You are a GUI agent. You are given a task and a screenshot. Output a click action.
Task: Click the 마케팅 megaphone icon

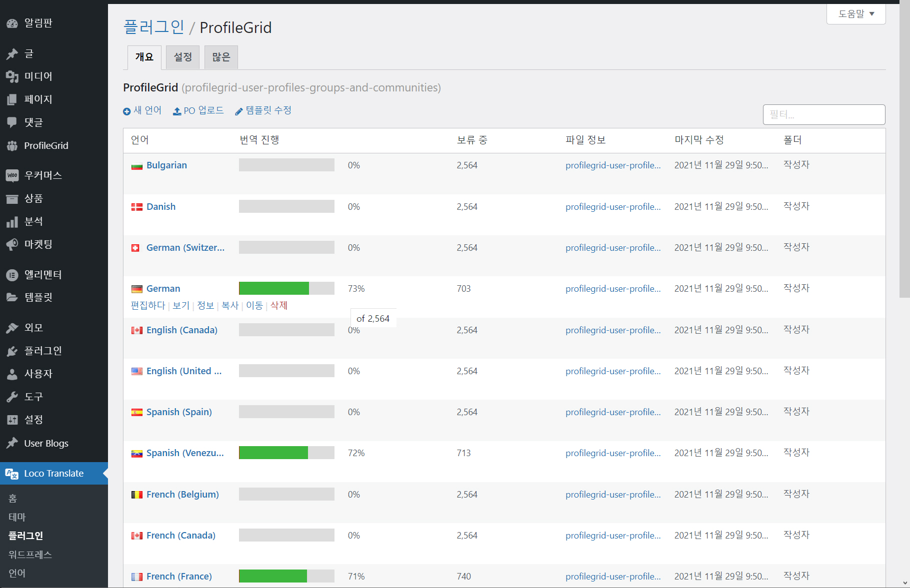coord(12,244)
